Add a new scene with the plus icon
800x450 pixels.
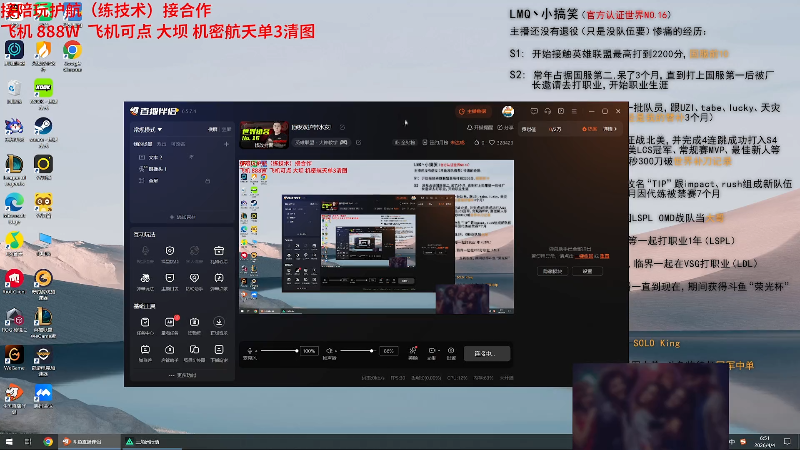click(x=226, y=144)
